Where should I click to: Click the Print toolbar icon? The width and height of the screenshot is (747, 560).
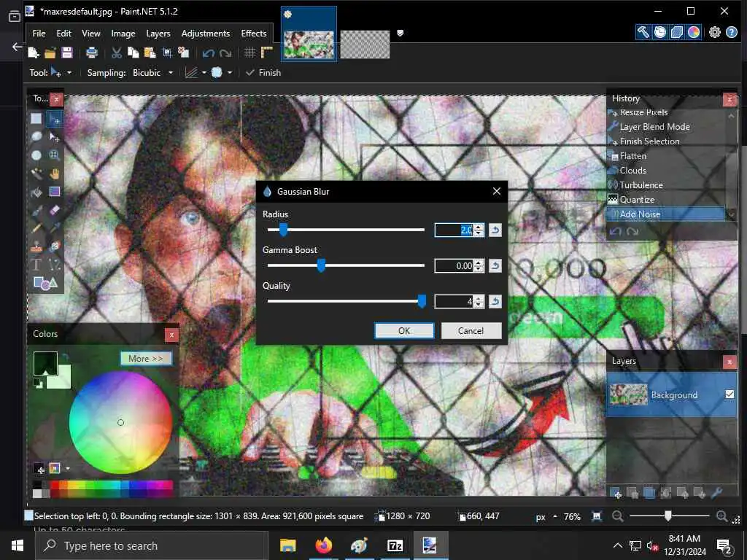click(91, 52)
